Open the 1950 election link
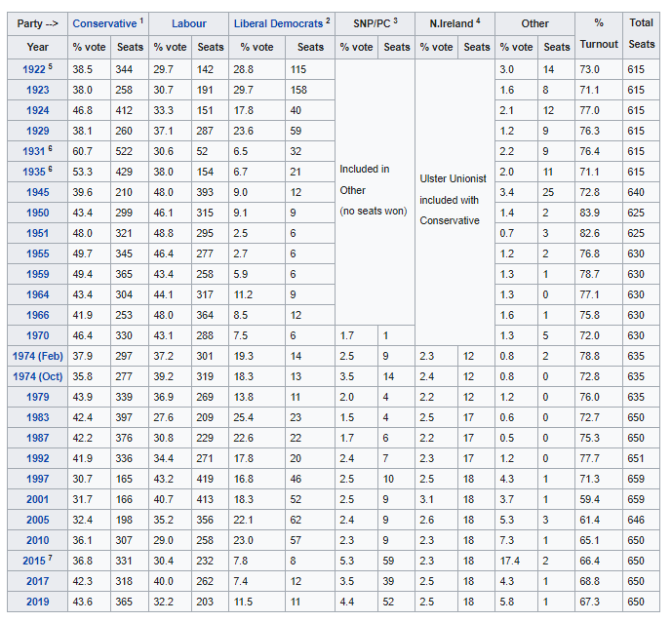This screenshot has width=672, height=622. 38,213
